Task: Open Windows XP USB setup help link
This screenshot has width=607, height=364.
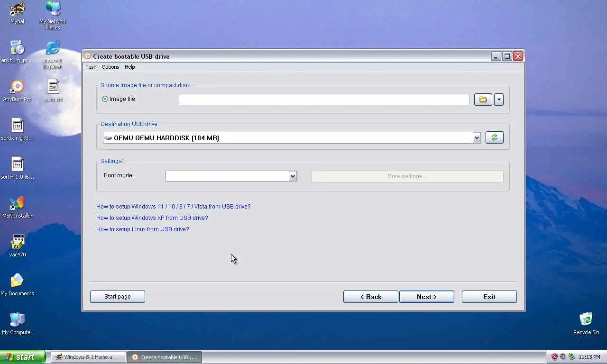Action: tap(152, 218)
